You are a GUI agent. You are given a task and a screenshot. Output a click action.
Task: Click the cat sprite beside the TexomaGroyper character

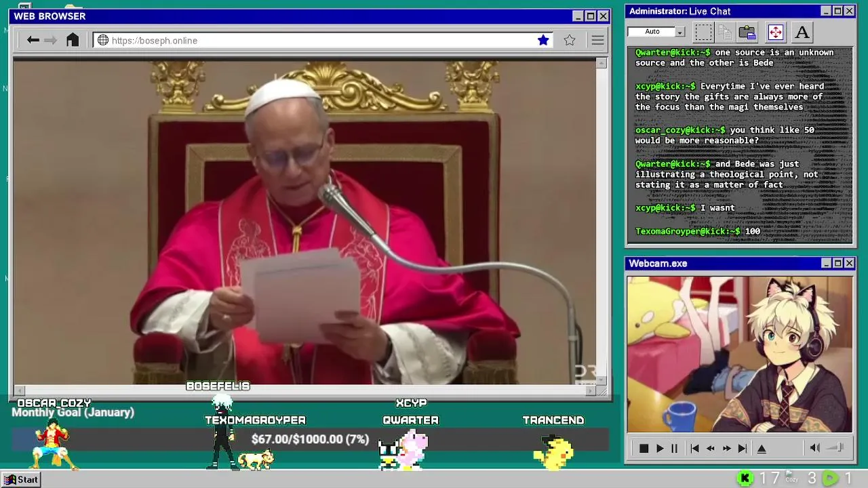(256, 460)
